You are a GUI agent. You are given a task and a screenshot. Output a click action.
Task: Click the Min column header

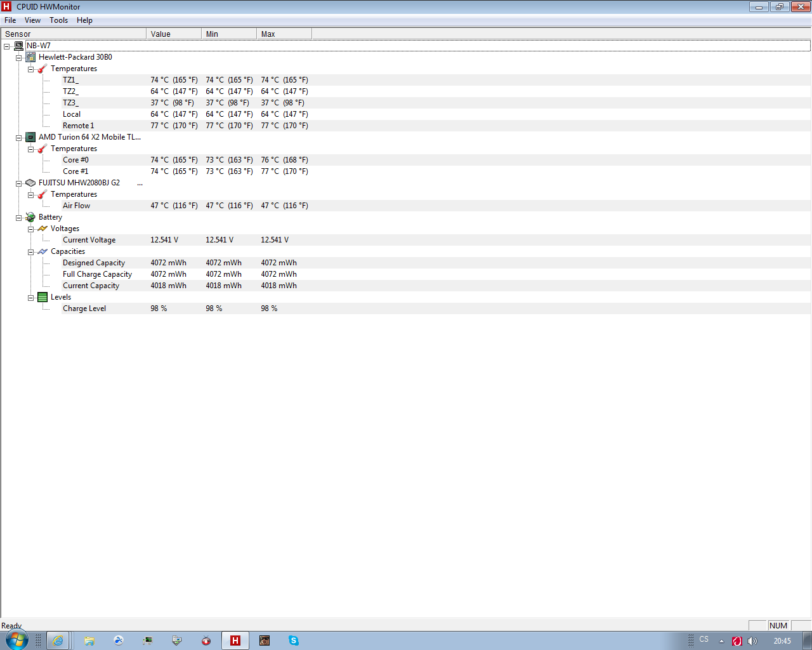tap(229, 34)
